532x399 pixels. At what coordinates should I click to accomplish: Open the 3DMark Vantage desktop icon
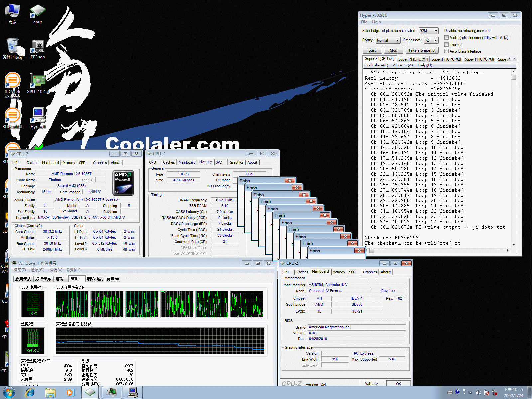[x=13, y=85]
